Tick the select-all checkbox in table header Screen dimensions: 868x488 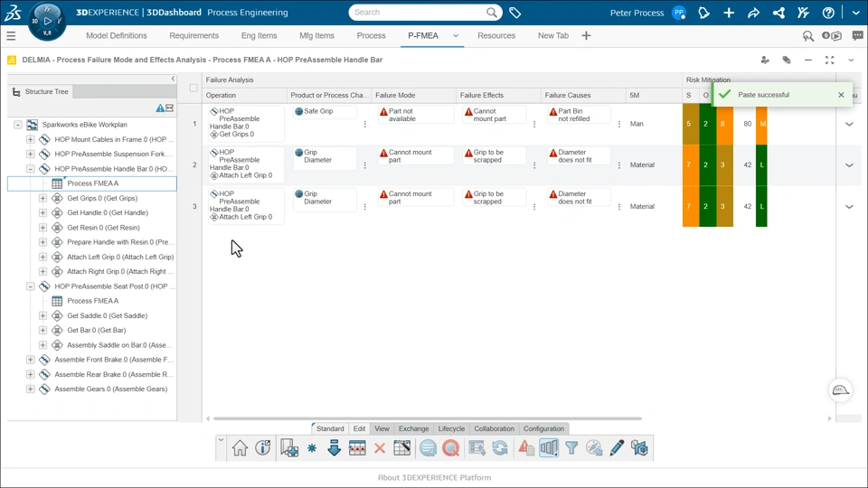(193, 88)
